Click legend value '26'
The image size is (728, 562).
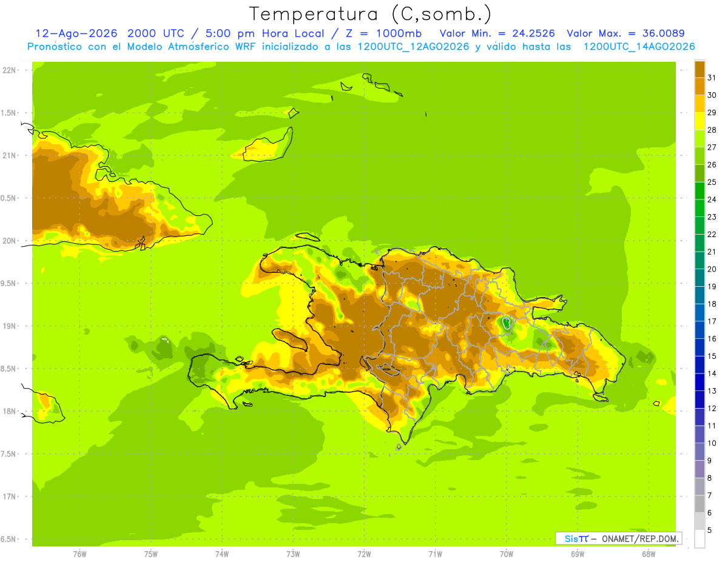[x=712, y=164]
